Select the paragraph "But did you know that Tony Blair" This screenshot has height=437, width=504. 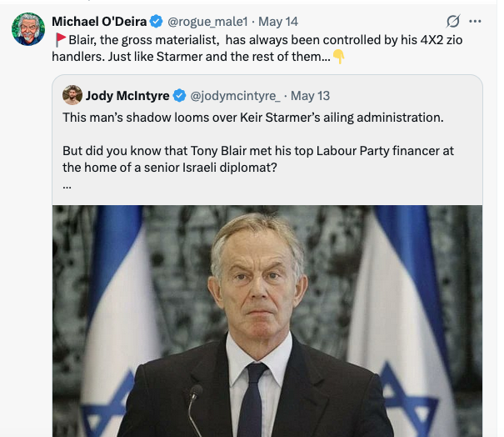pos(258,159)
